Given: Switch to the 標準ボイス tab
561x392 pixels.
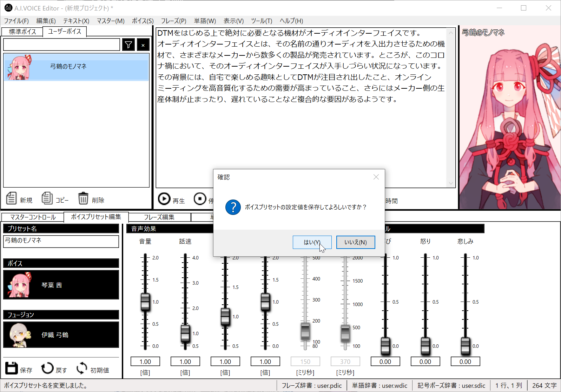Looking at the screenshot, I should (x=22, y=32).
